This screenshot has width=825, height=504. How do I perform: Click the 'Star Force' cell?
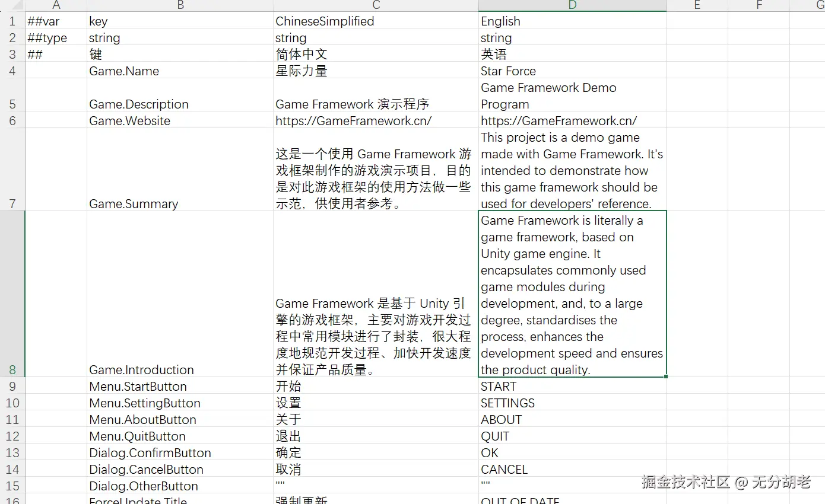pyautogui.click(x=572, y=71)
